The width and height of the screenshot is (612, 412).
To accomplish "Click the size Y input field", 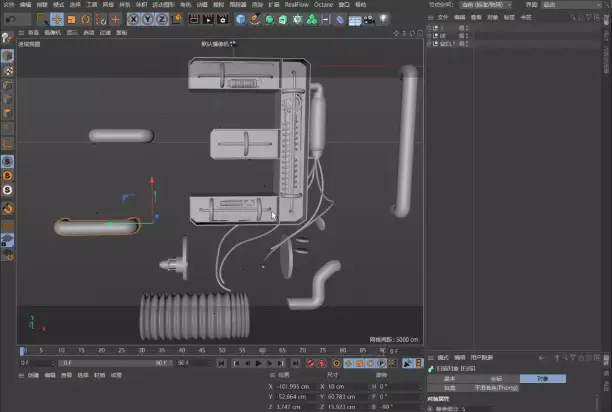I will point(346,397).
